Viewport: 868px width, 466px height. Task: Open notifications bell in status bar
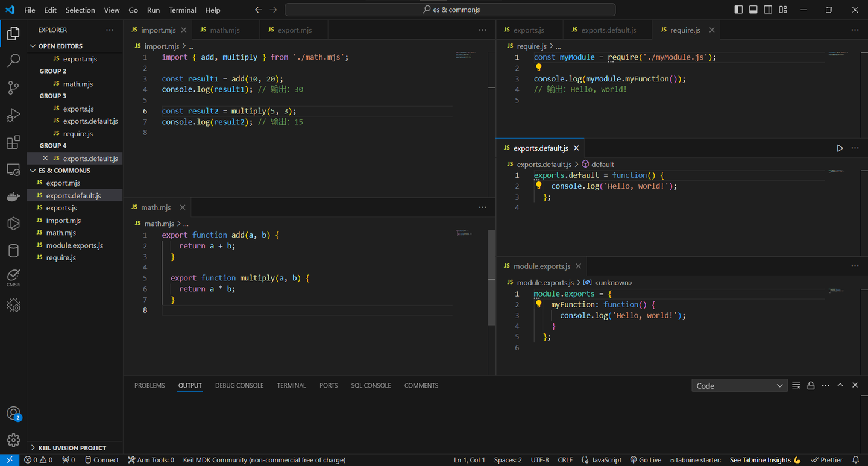pos(855,459)
